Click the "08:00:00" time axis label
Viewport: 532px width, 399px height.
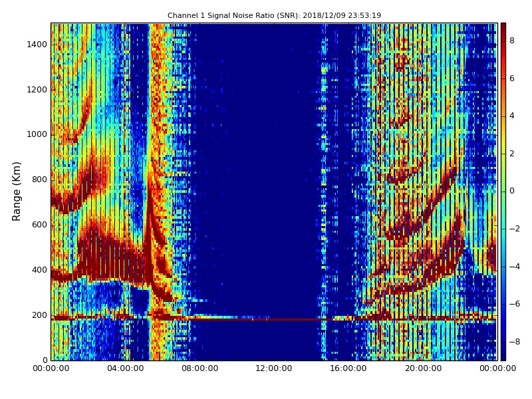tap(200, 368)
